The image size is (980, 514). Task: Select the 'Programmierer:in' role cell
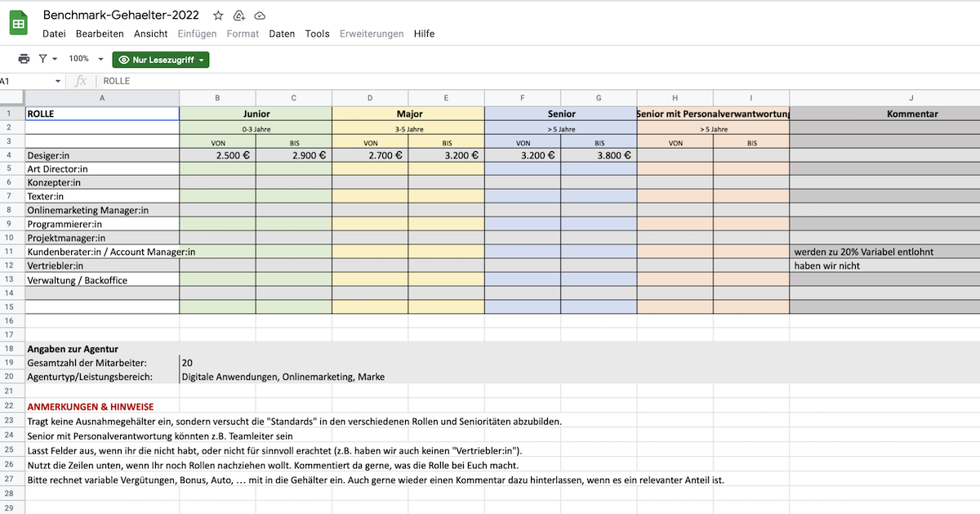pos(102,224)
